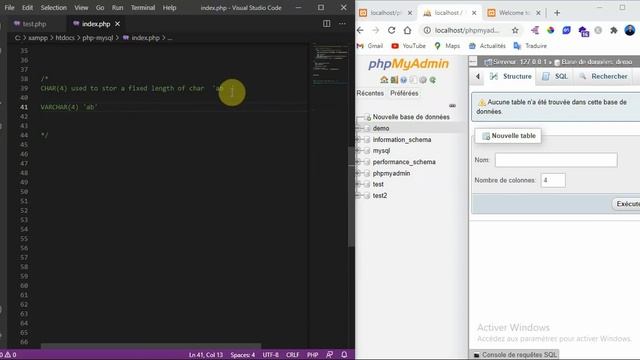Open Gmail bookmark
Screen dimensions: 640x360
point(370,46)
